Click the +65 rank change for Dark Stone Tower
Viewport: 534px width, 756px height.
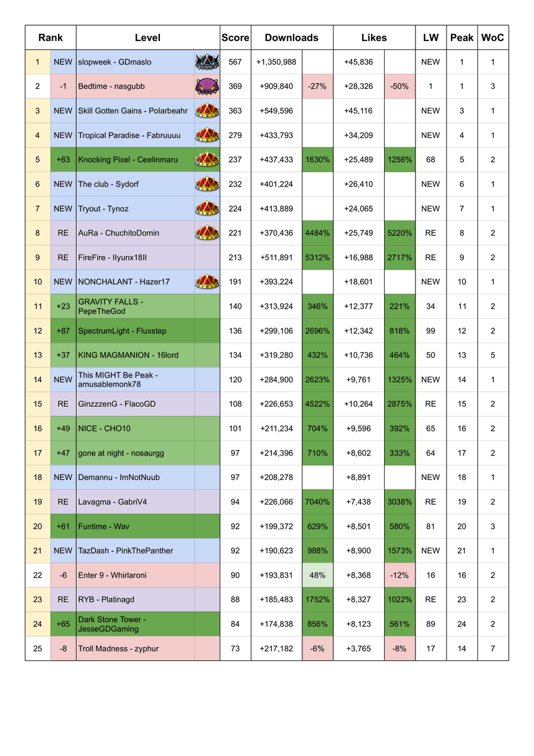[x=63, y=624]
